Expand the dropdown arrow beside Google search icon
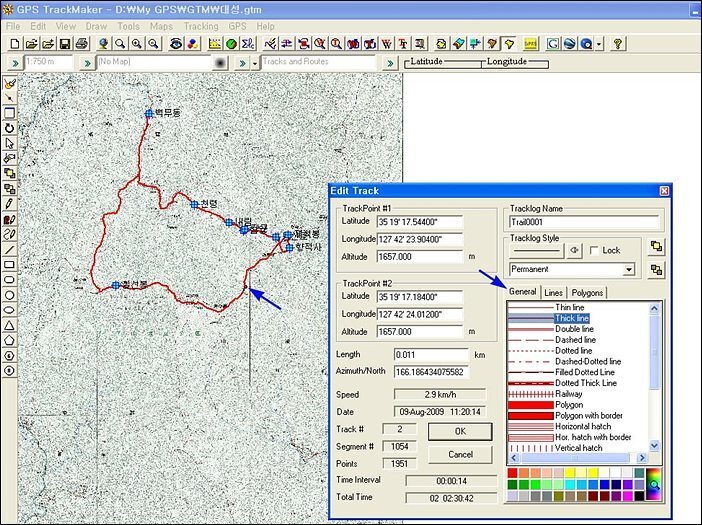Screen dimensions: 702x525 tap(599, 44)
